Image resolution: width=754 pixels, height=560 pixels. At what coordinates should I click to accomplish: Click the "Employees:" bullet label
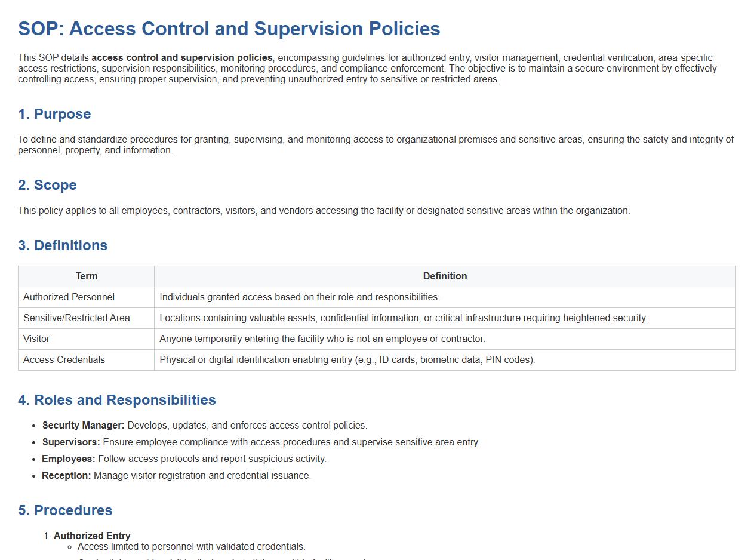point(69,459)
